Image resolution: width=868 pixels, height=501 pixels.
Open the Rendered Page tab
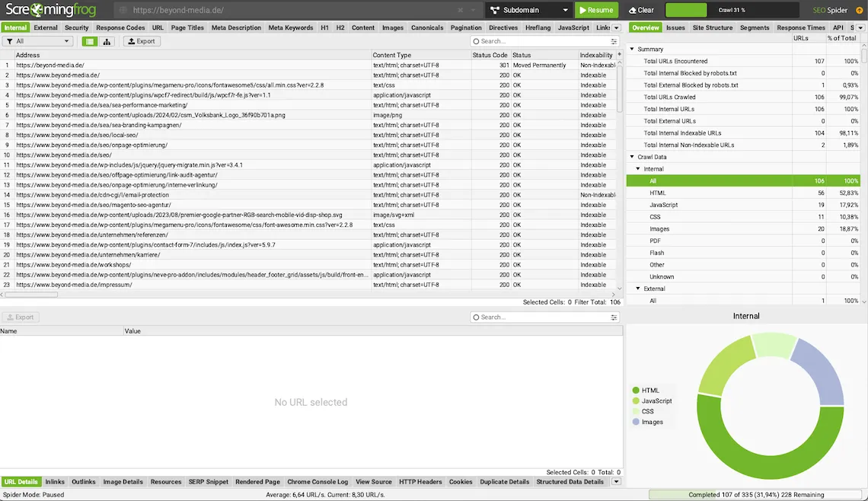[x=257, y=482]
